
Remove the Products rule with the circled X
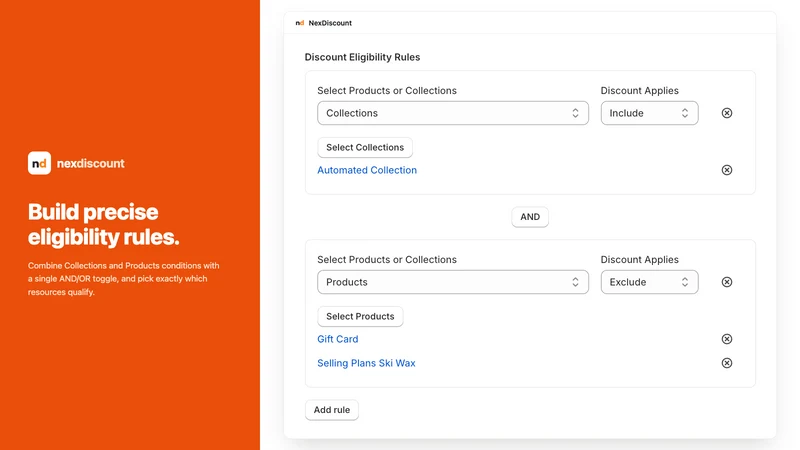727,282
